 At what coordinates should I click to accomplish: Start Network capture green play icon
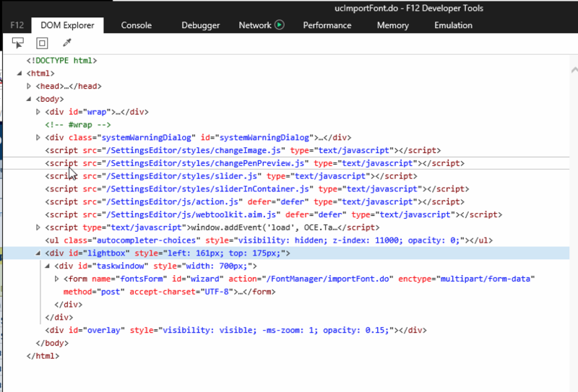coord(280,25)
